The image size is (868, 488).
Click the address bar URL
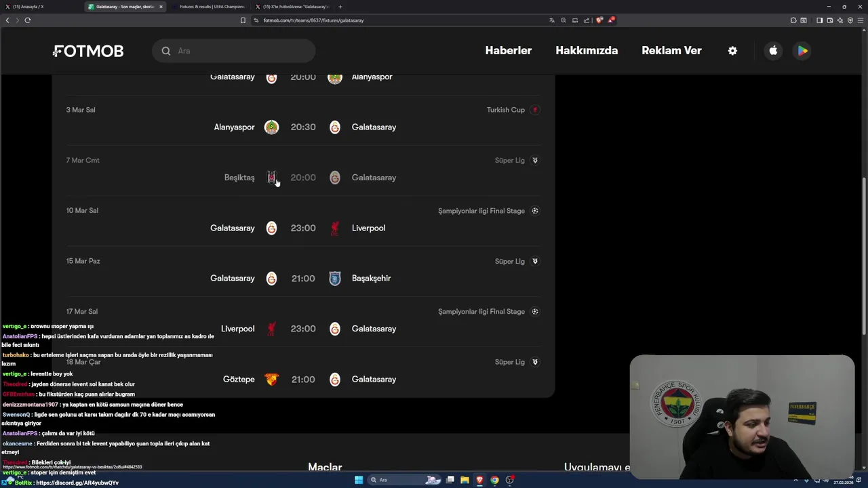tap(313, 20)
